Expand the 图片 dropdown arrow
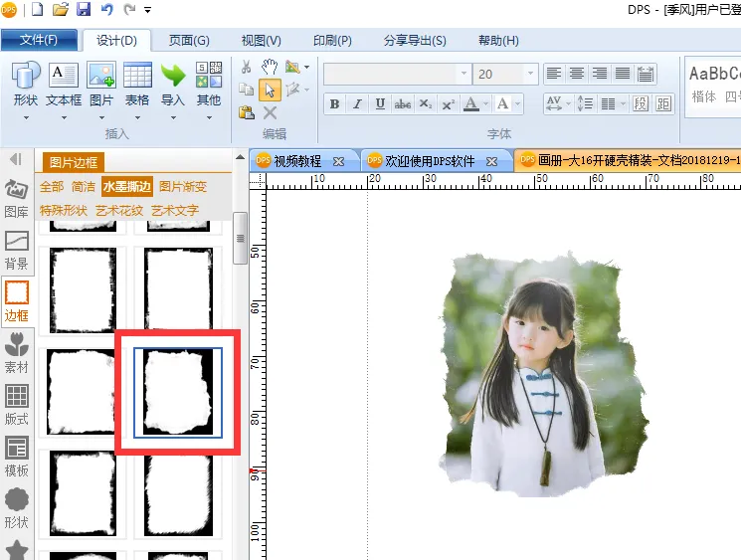 click(x=101, y=117)
